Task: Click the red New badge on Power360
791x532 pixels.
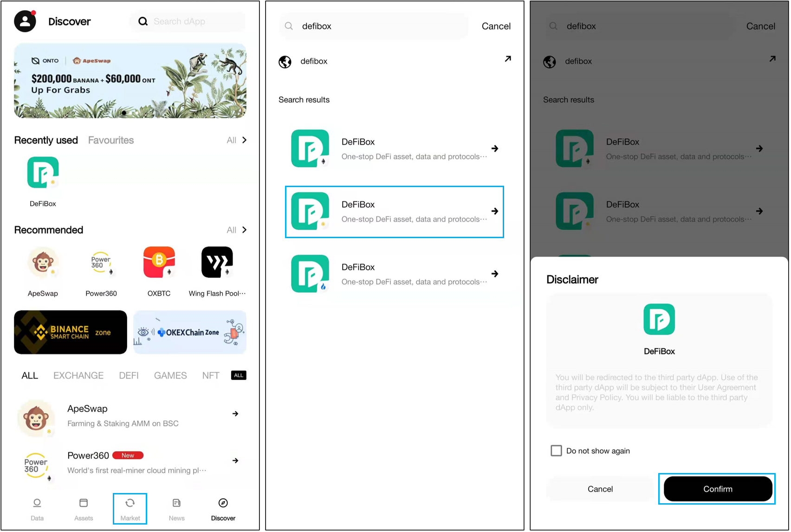Action: (x=128, y=455)
